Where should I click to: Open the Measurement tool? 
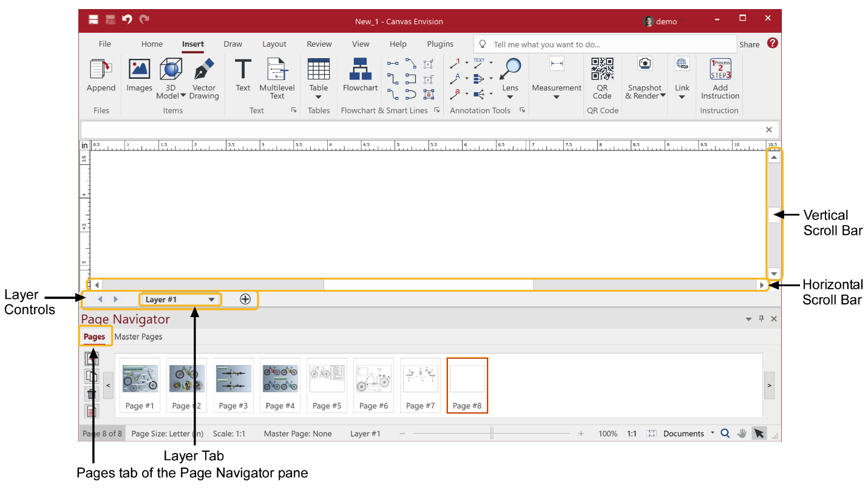tap(555, 76)
